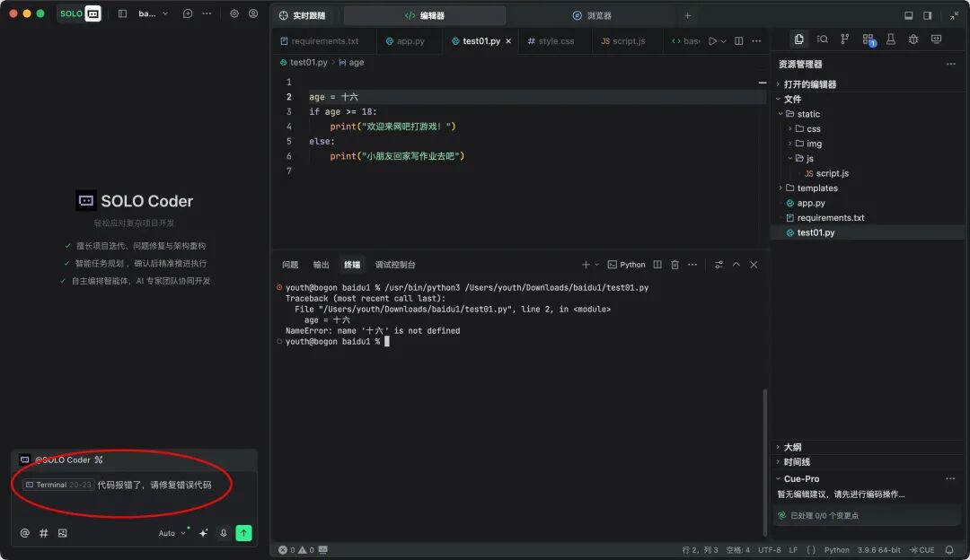This screenshot has width=970, height=560.
Task: Toggle the bottom panel layout icon
Action: tap(908, 15)
